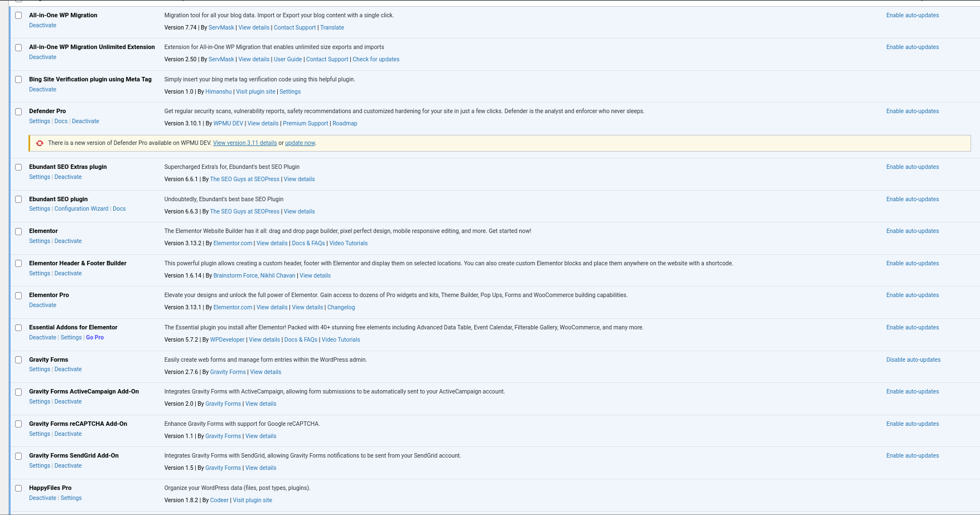
Task: Open Defender Pro Roadmap link
Action: [345, 124]
